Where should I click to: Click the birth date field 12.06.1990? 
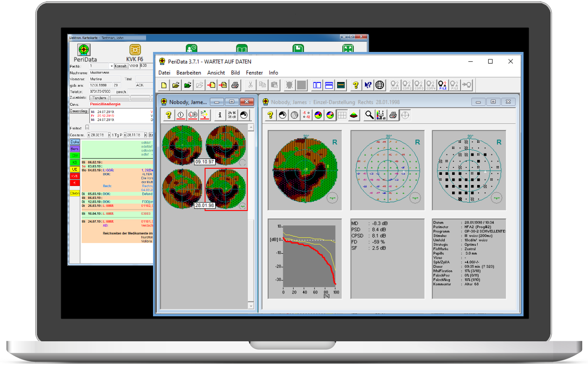[x=100, y=85]
